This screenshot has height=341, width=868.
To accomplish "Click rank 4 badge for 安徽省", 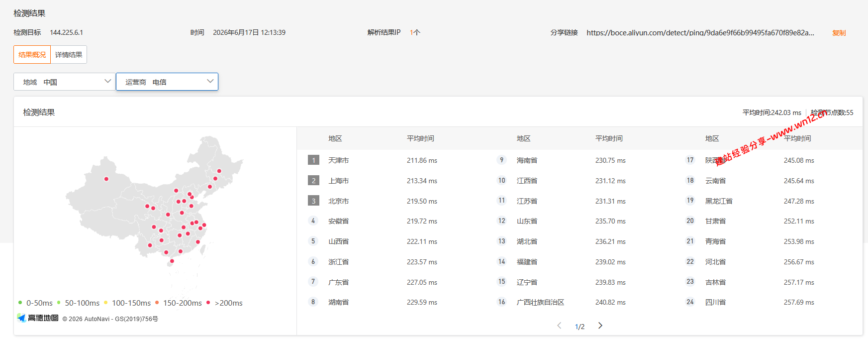I will pyautogui.click(x=313, y=221).
